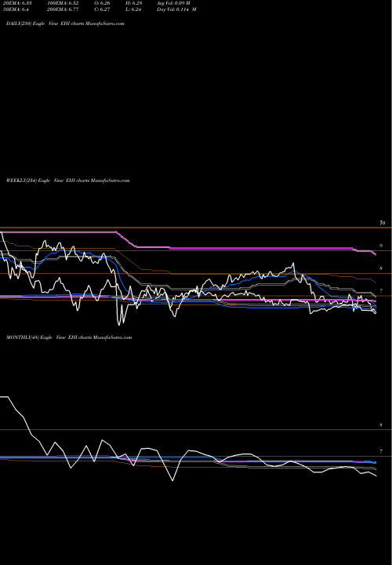Click the Day Vol: 0.114 M label
392x565 pixels.
pyautogui.click(x=176, y=9)
